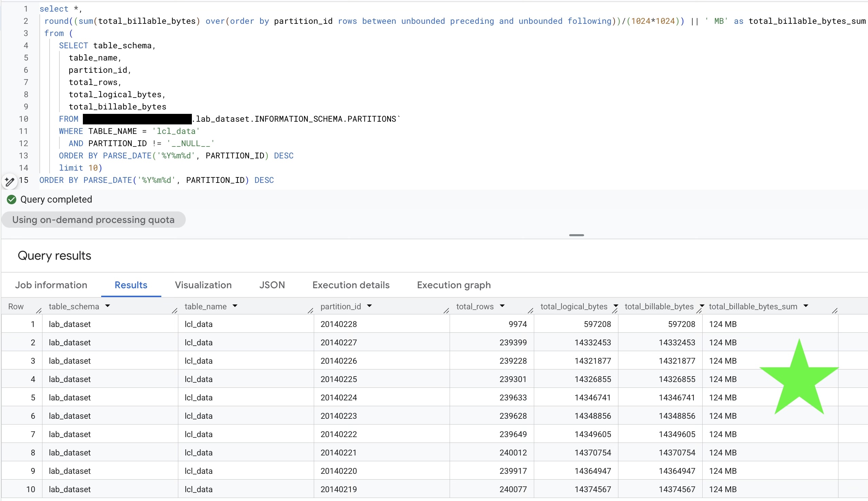The image size is (868, 501).
Task: Select partition_id cell 20140227
Action: pyautogui.click(x=382, y=342)
